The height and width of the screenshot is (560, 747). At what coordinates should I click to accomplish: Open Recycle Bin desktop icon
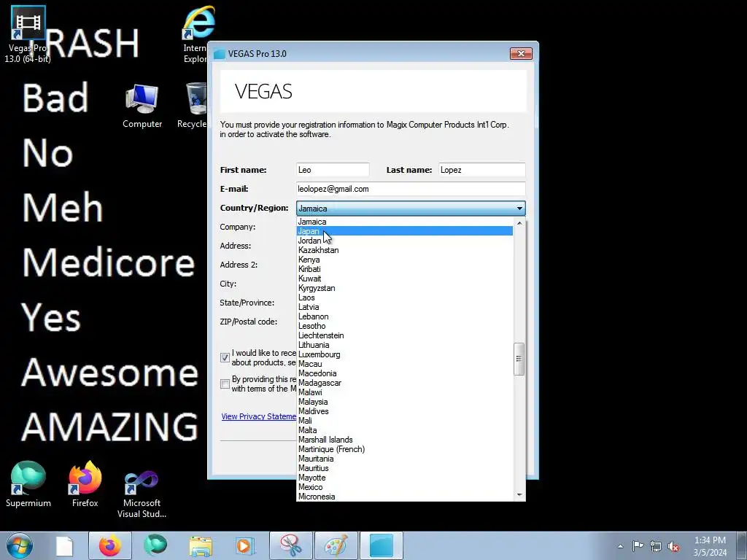point(193,106)
